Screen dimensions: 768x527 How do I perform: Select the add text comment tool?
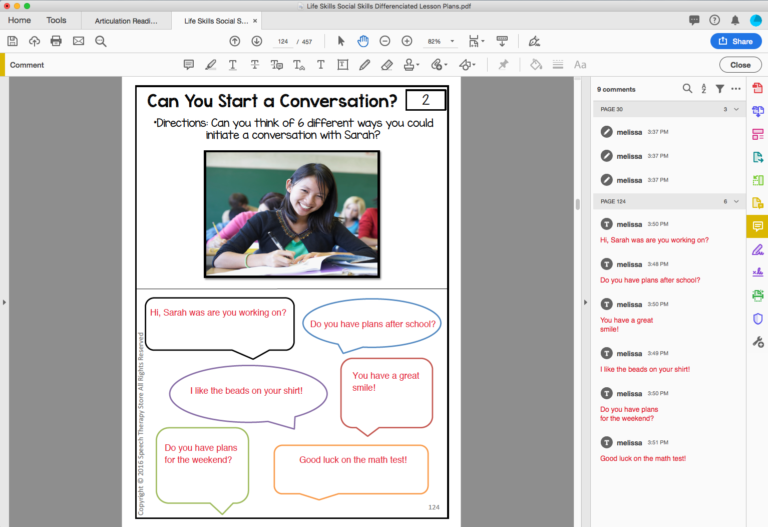pos(321,65)
